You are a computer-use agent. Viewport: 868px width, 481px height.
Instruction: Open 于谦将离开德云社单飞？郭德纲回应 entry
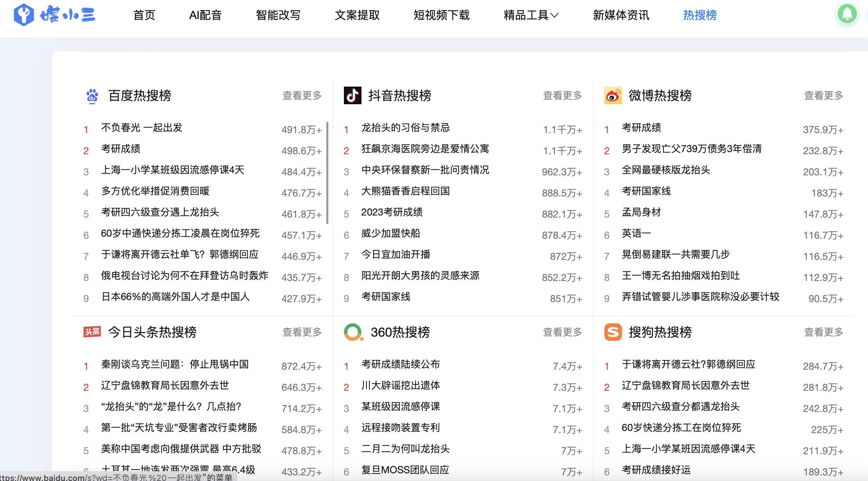point(180,254)
